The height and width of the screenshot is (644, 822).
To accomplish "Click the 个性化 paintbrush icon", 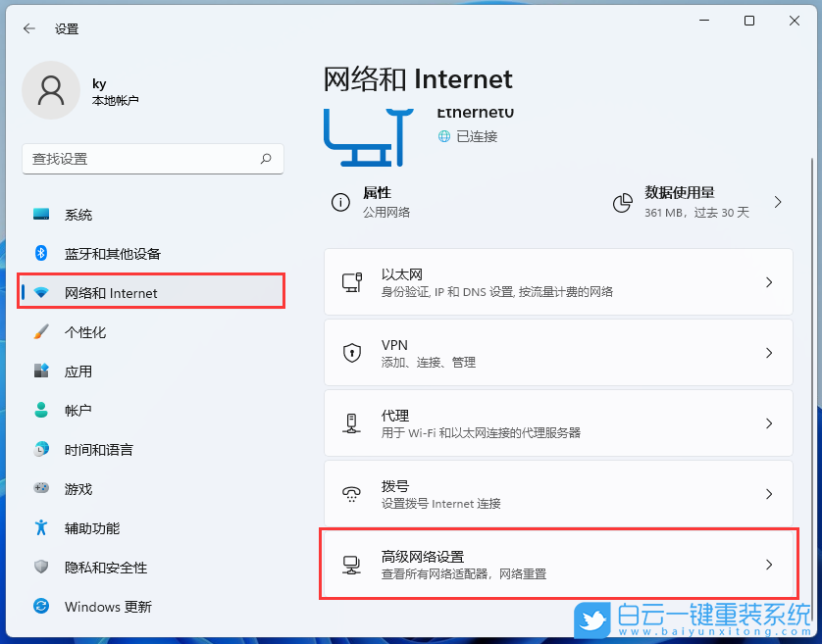I will pyautogui.click(x=40, y=331).
